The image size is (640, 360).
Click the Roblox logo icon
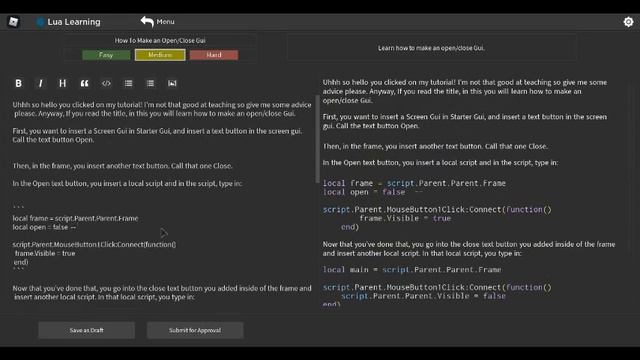click(13, 22)
